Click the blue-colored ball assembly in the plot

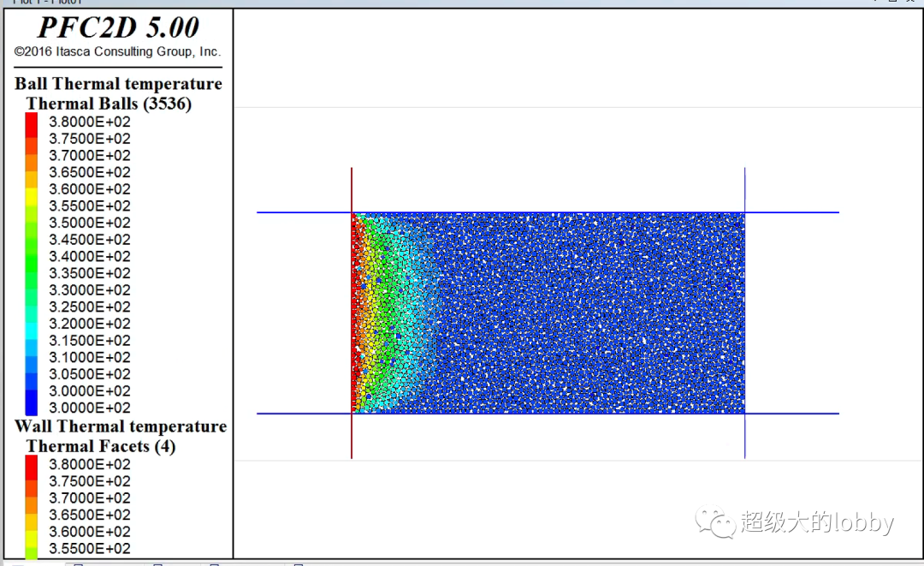click(589, 313)
